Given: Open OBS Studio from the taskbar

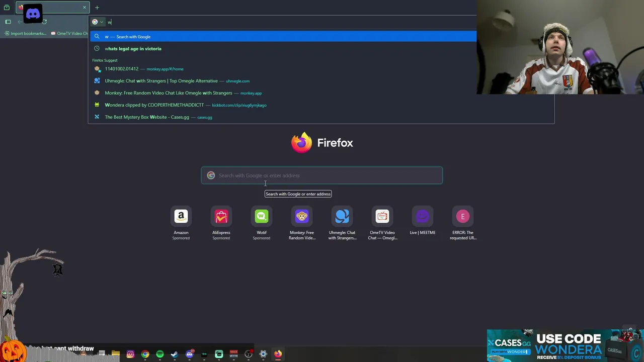Looking at the screenshot, I should coord(249,354).
